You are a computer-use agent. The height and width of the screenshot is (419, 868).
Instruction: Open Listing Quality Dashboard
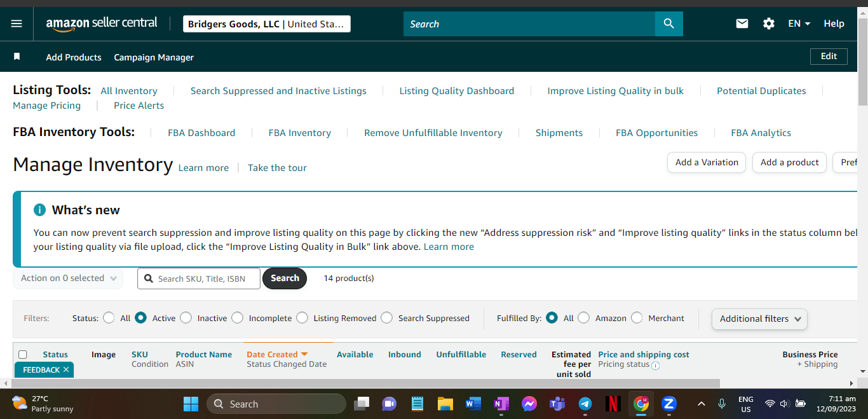click(x=457, y=91)
